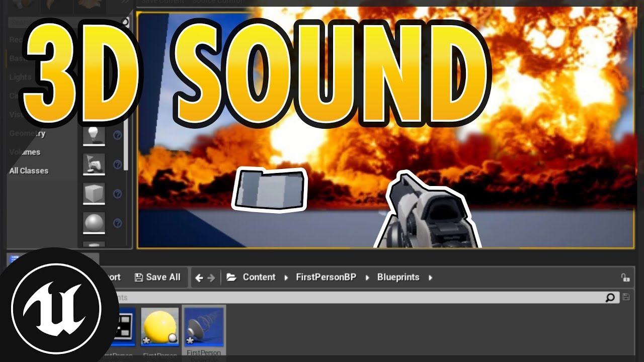Click the Place Actors search magnifier icon
Viewport: 644px width, 362px height.
[125, 22]
